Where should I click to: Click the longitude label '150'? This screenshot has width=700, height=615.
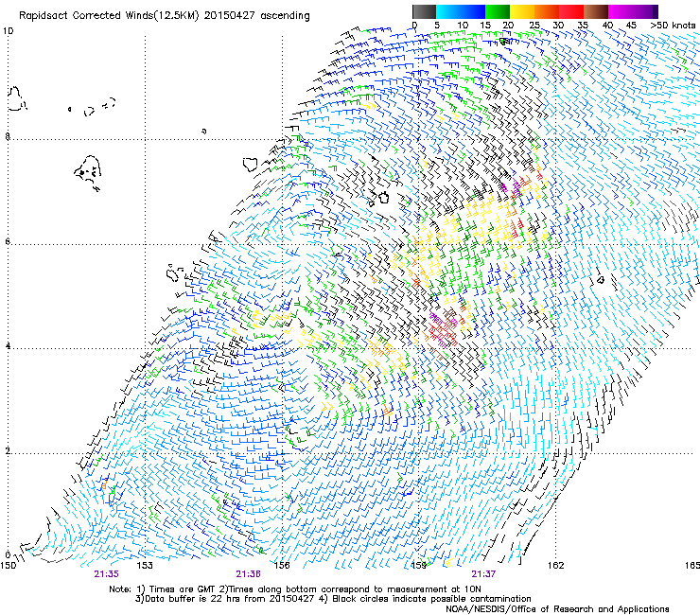[8, 566]
